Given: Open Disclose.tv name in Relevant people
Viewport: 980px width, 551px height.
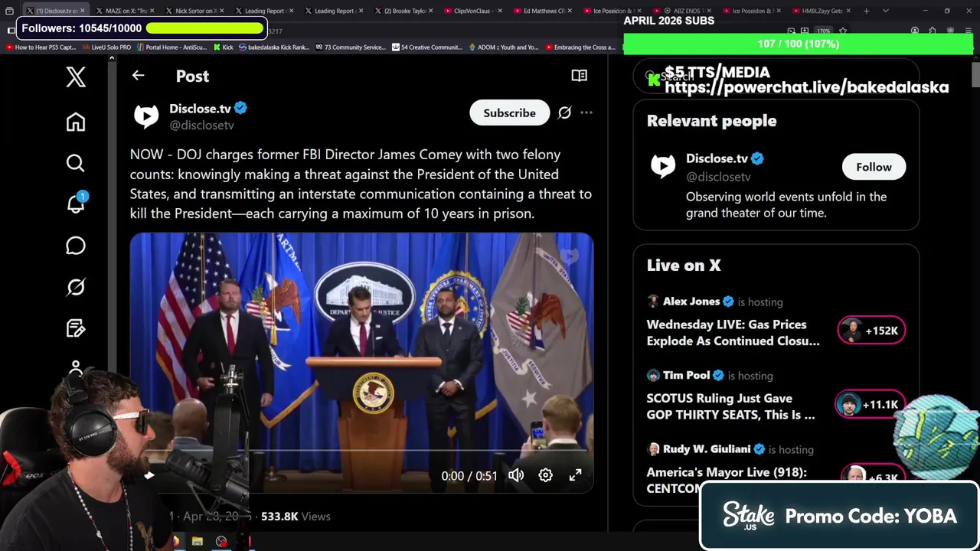Looking at the screenshot, I should (717, 158).
